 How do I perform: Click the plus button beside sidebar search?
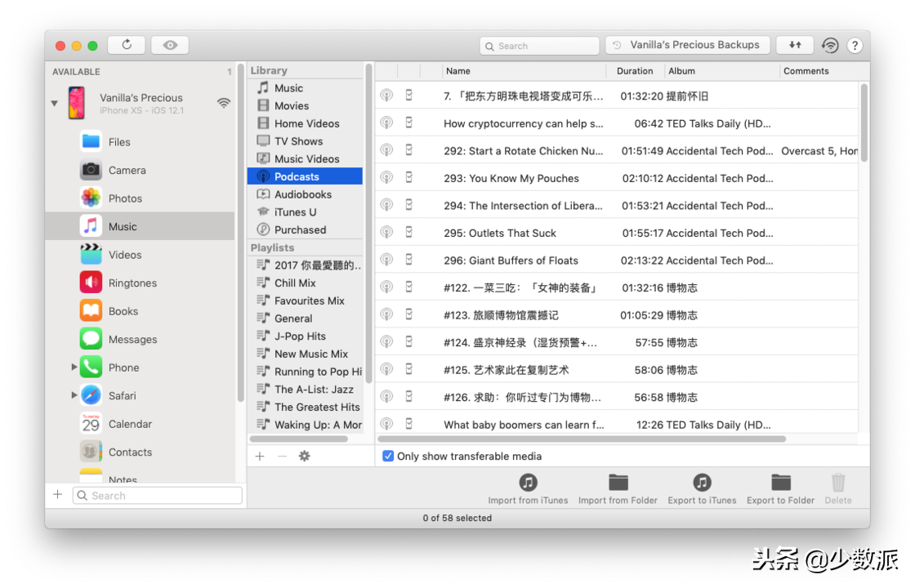click(58, 495)
